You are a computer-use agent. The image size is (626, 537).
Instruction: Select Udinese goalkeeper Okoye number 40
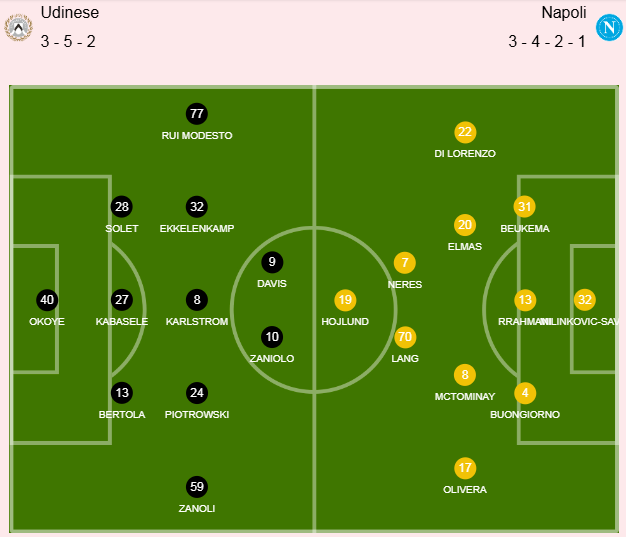coord(47,299)
